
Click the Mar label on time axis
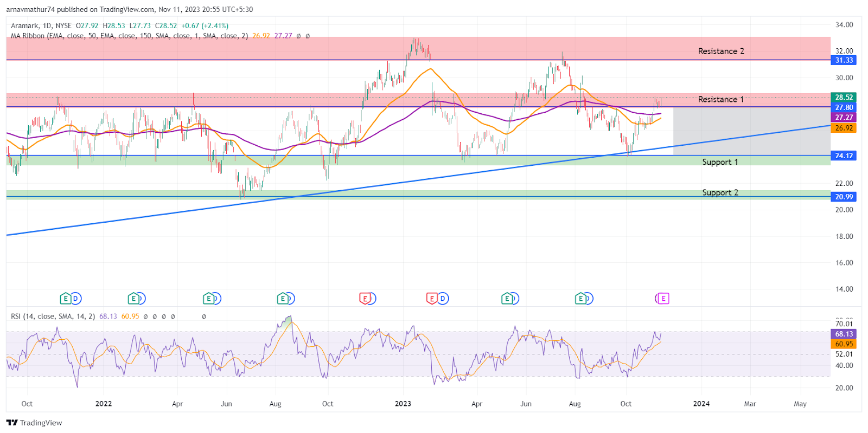750,404
